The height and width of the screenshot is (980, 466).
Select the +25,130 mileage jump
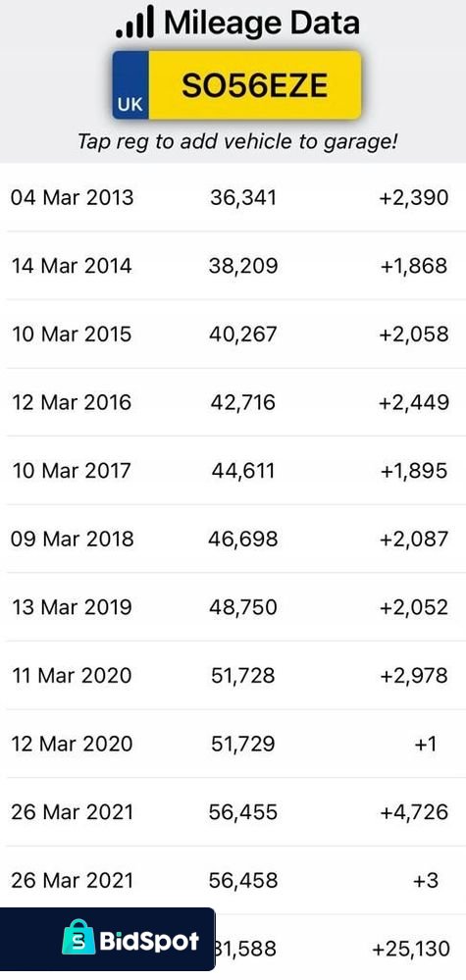point(410,949)
